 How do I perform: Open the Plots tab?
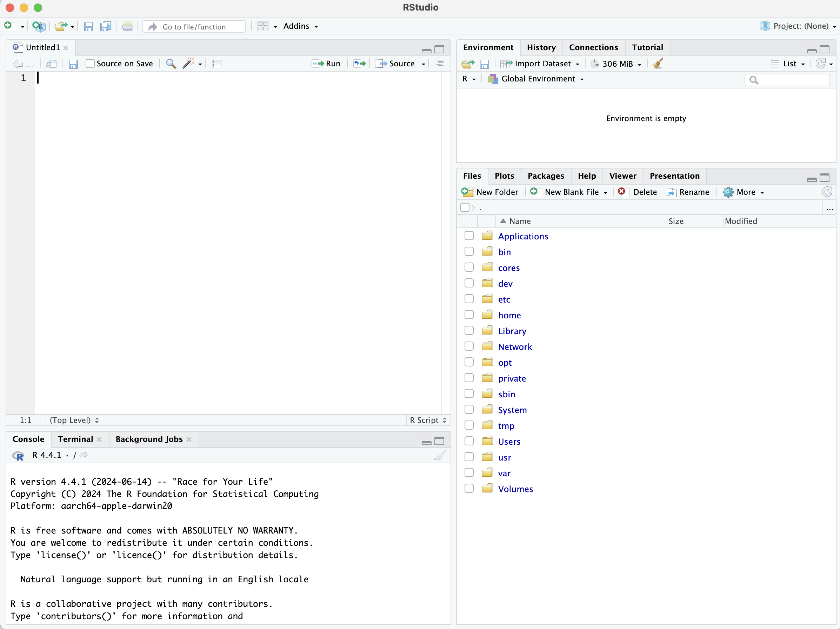coord(504,176)
